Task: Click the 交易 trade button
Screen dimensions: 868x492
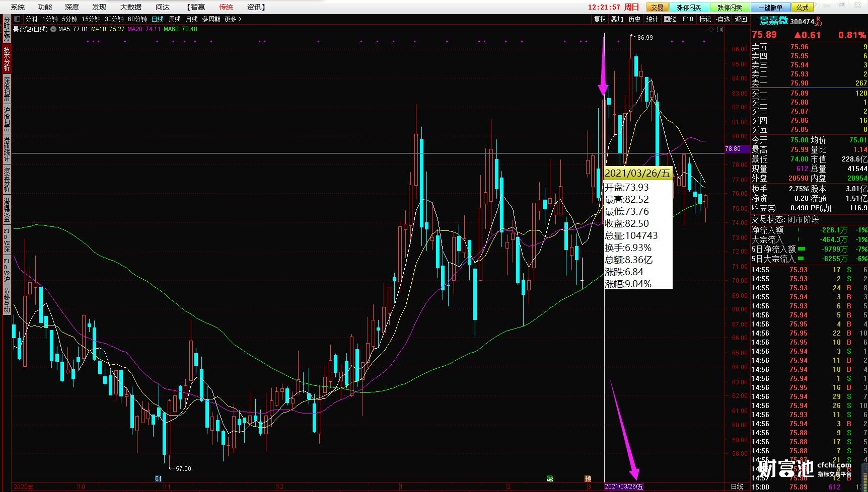Action: tap(657, 7)
